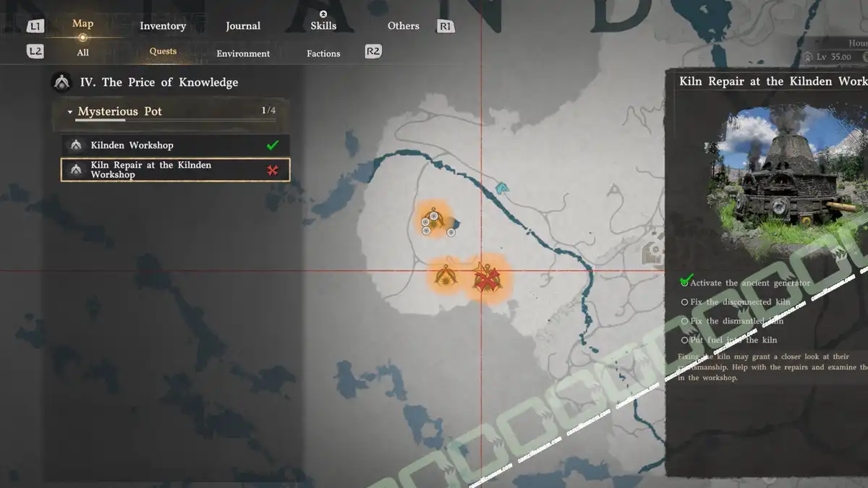Filter map by Environment
Image resolution: width=868 pixels, height=488 pixels.
point(243,53)
